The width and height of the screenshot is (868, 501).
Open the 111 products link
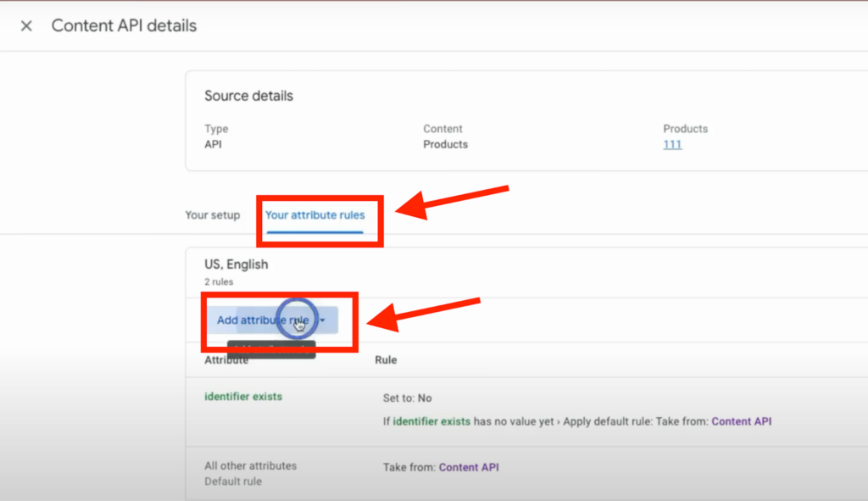coord(672,144)
